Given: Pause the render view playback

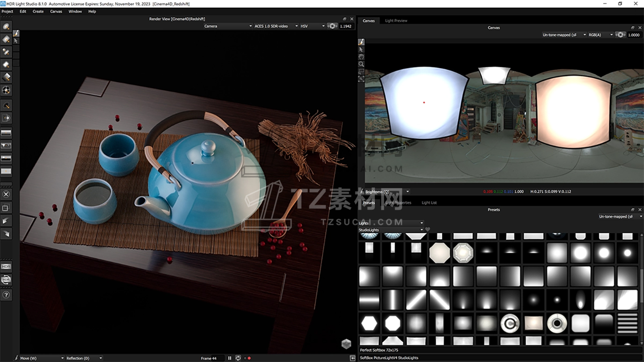Looking at the screenshot, I should click(230, 358).
